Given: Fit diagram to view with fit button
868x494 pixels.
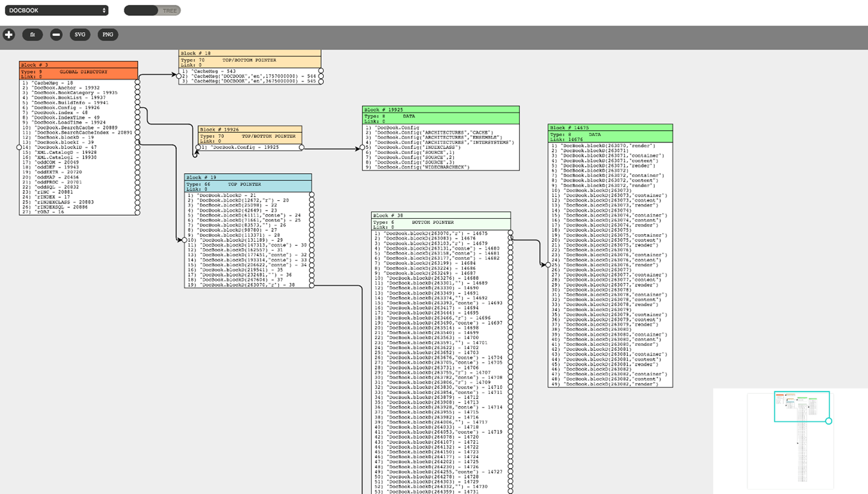Looking at the screenshot, I should point(33,35).
